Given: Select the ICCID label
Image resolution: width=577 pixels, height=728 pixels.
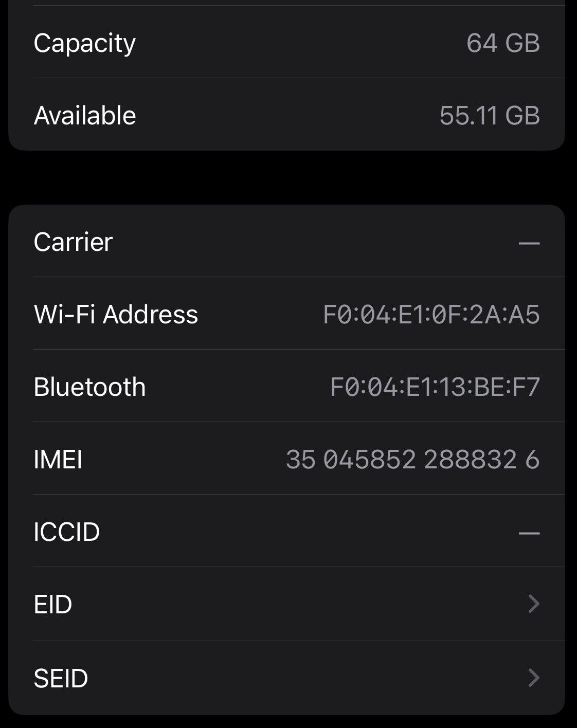Looking at the screenshot, I should click(x=67, y=532).
